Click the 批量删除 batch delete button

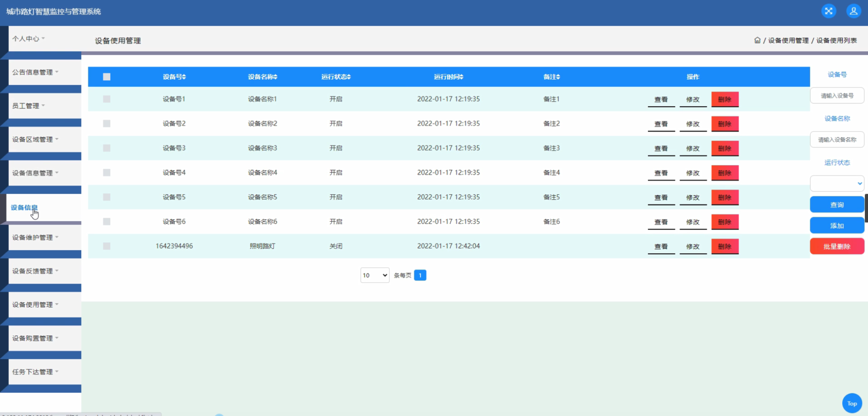pyautogui.click(x=837, y=246)
